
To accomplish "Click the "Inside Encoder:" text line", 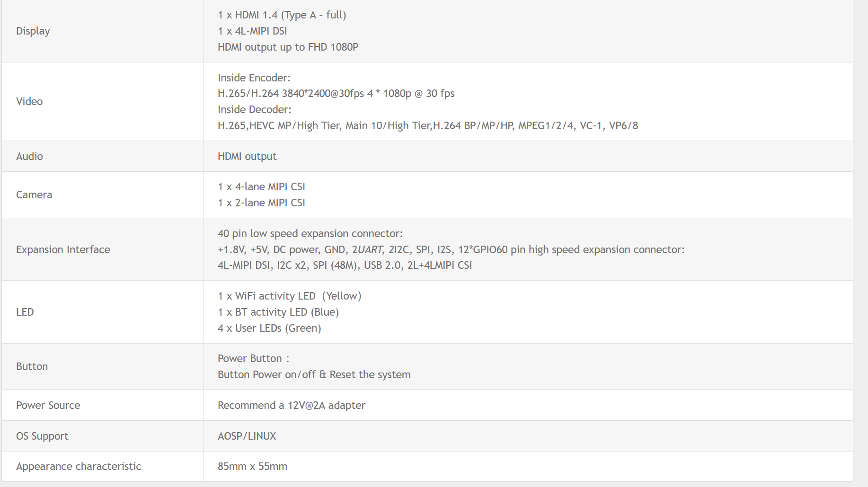I will click(254, 78).
